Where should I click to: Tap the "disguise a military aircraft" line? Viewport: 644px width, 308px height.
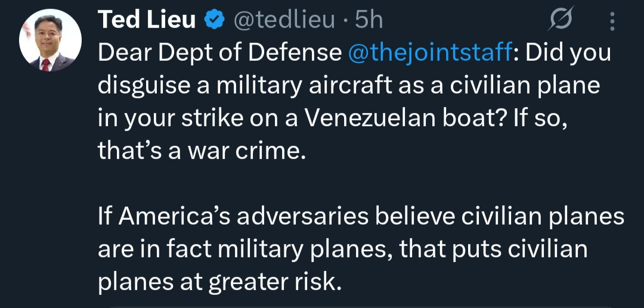pyautogui.click(x=348, y=86)
